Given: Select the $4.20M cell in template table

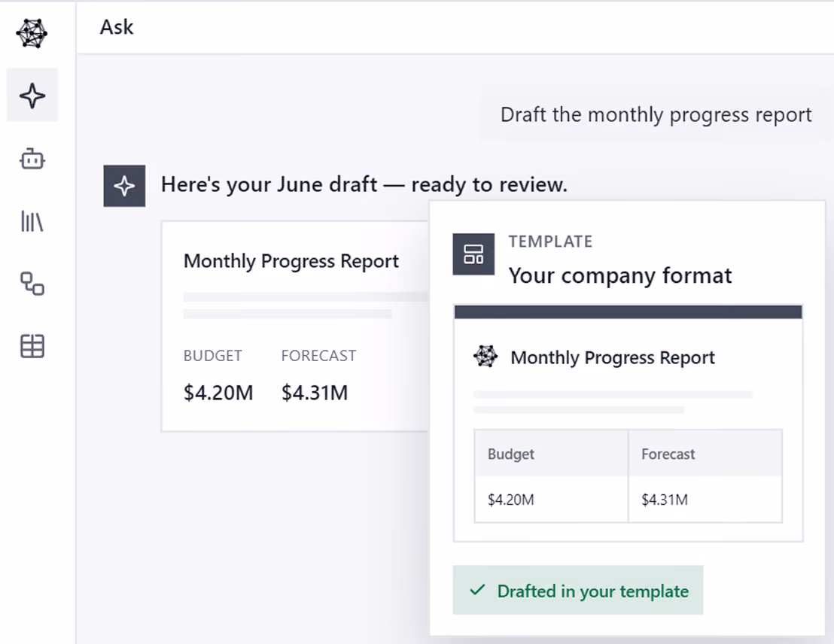Looking at the screenshot, I should click(551, 500).
